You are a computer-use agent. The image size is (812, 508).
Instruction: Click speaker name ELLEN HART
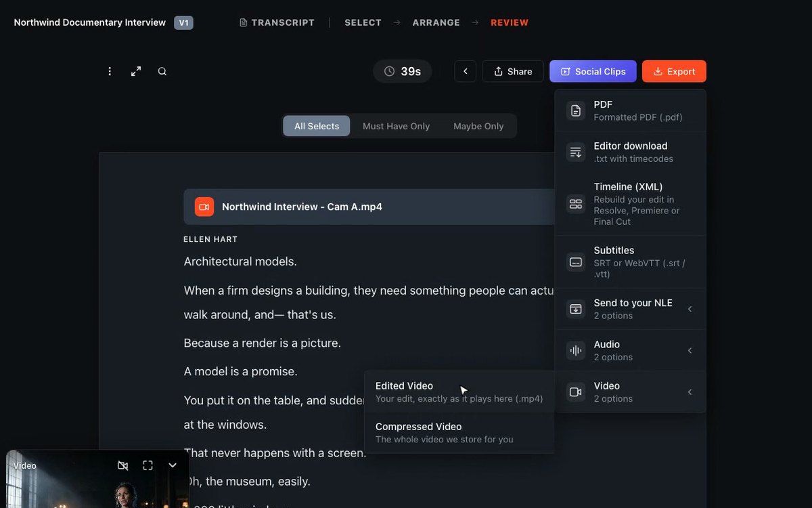pos(210,239)
